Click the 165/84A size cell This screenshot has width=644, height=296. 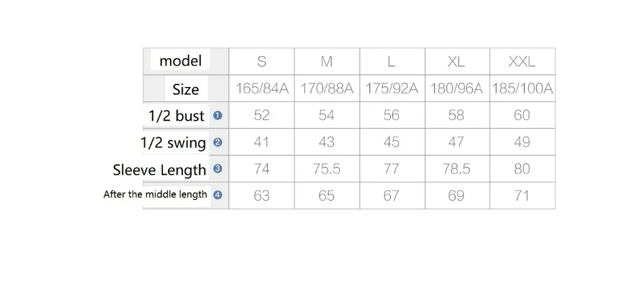pyautogui.click(x=261, y=88)
